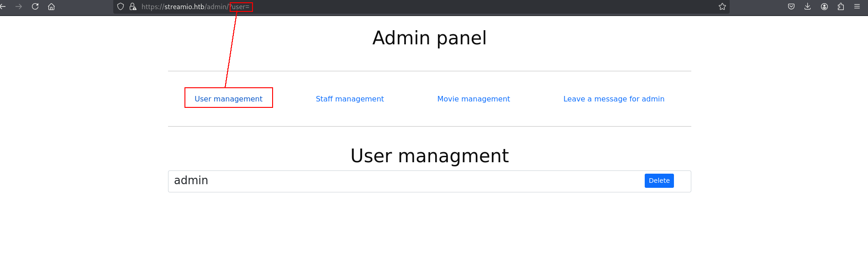This screenshot has height=271, width=868.
Task: Open the Firefox hamburger menu
Action: [857, 6]
